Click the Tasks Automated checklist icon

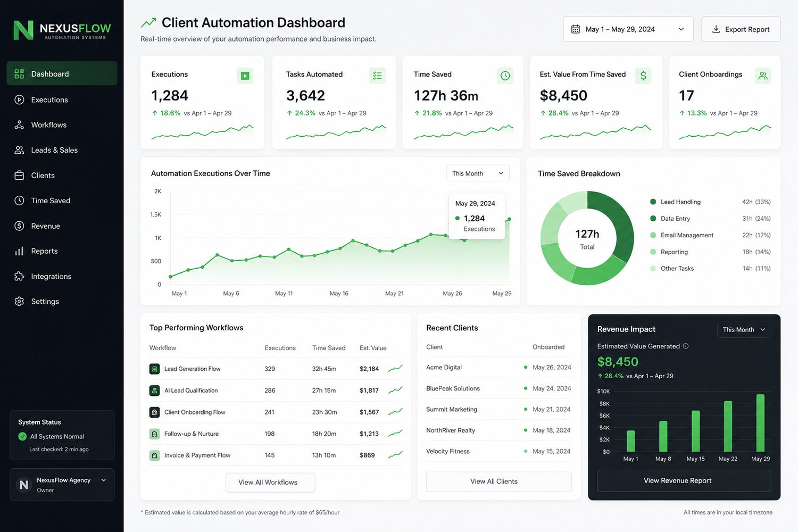coord(377,76)
